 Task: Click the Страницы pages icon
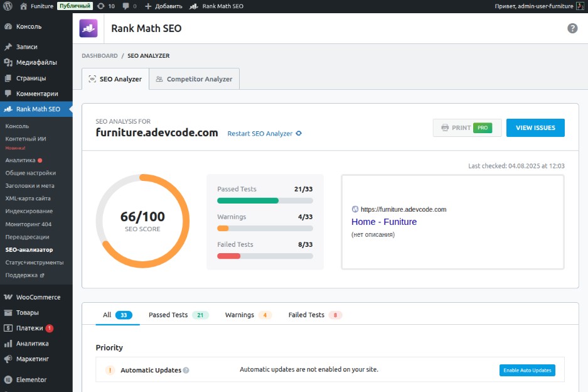(8, 78)
